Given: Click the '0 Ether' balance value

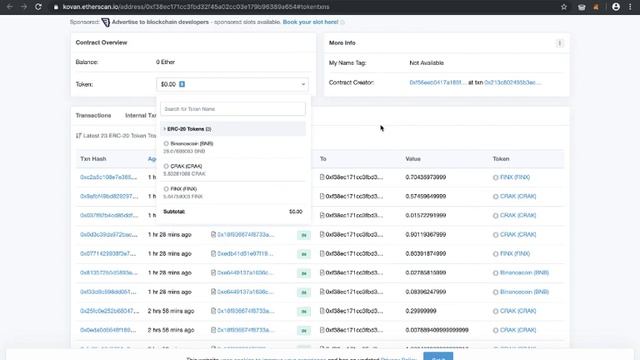Looking at the screenshot, I should coord(165,62).
